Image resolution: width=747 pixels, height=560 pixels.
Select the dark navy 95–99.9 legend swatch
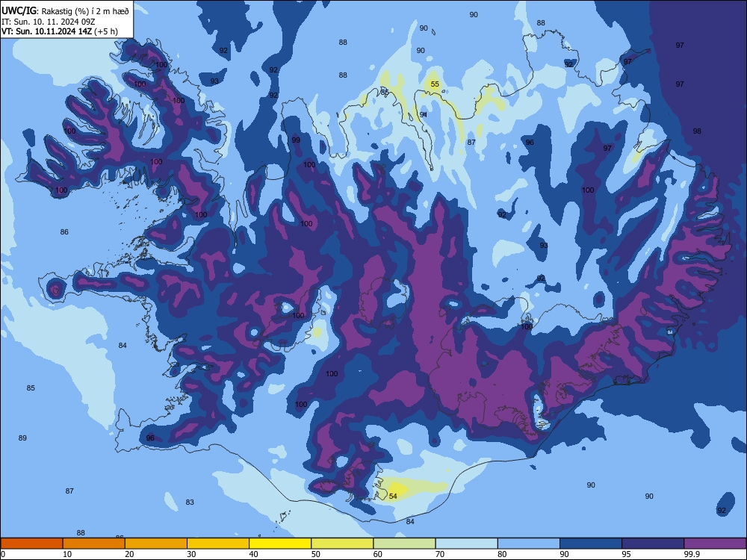pyautogui.click(x=653, y=544)
